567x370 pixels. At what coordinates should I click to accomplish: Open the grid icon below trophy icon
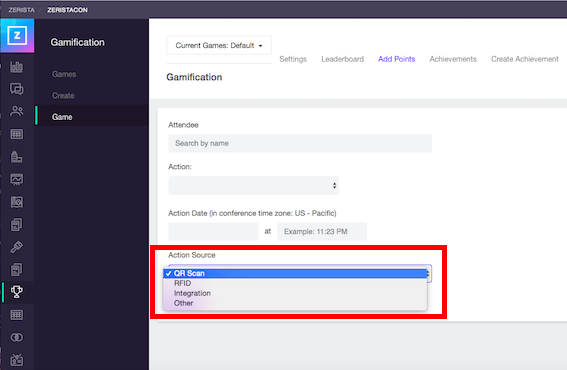click(17, 315)
